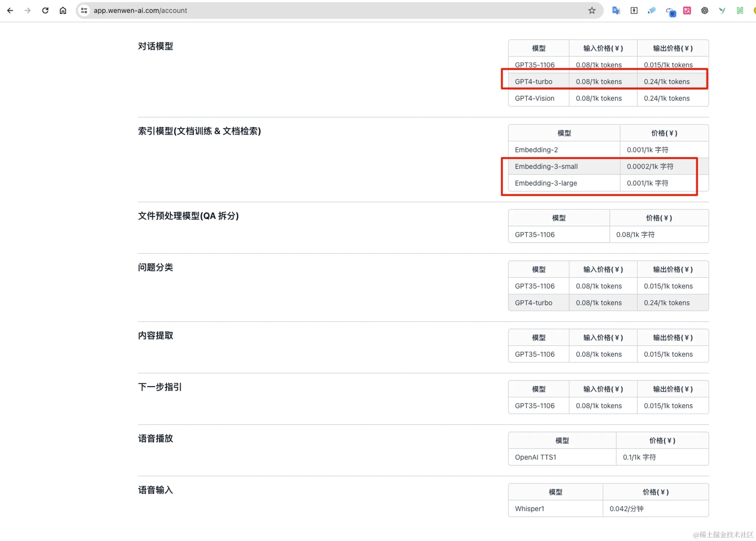Select the 语音播放 section heading
The width and height of the screenshot is (756, 541).
(x=155, y=438)
